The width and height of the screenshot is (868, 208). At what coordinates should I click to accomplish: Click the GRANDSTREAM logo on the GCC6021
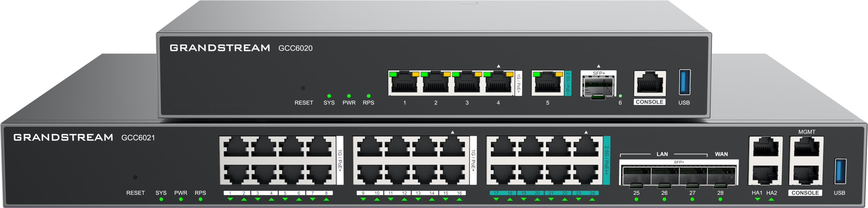point(63,137)
